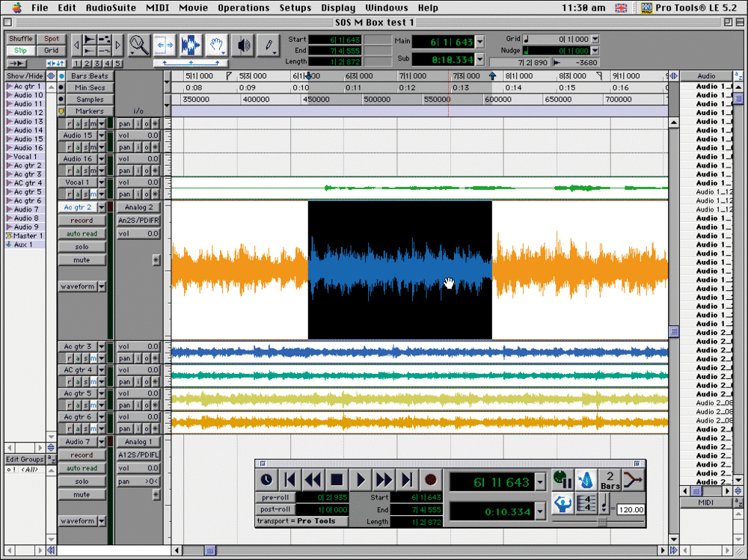Open the Operations menu
Screen dimensions: 748x560
tap(243, 7)
